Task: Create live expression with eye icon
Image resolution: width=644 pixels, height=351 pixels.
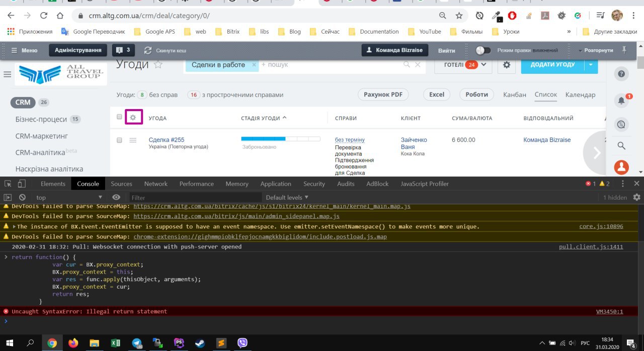Action: pos(116,197)
